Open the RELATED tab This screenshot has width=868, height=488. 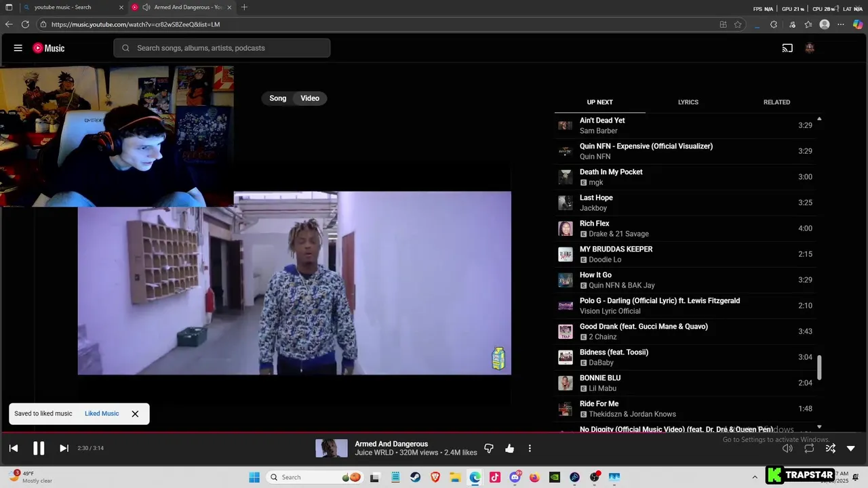click(776, 102)
